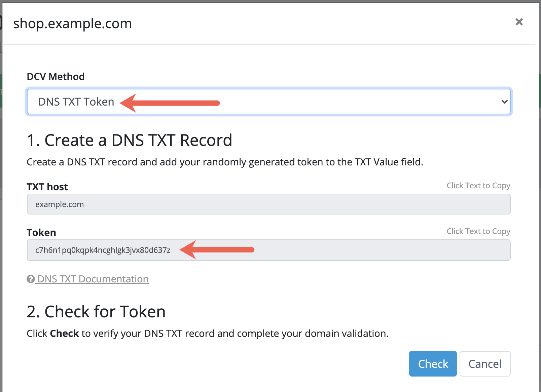Close the shop.example.com dialog

(519, 22)
